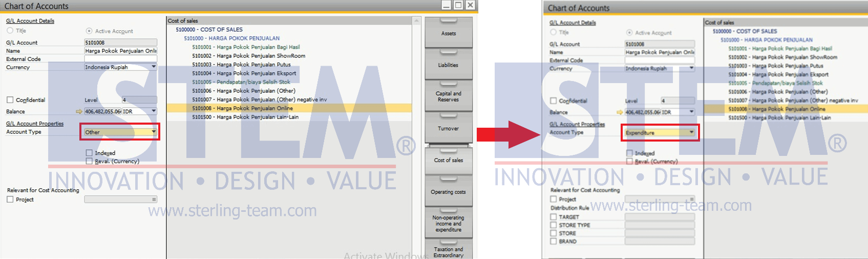Viewport: 868px width, 259px height.
Task: Maximize the left Chart of Accounts window
Action: click(x=458, y=5)
